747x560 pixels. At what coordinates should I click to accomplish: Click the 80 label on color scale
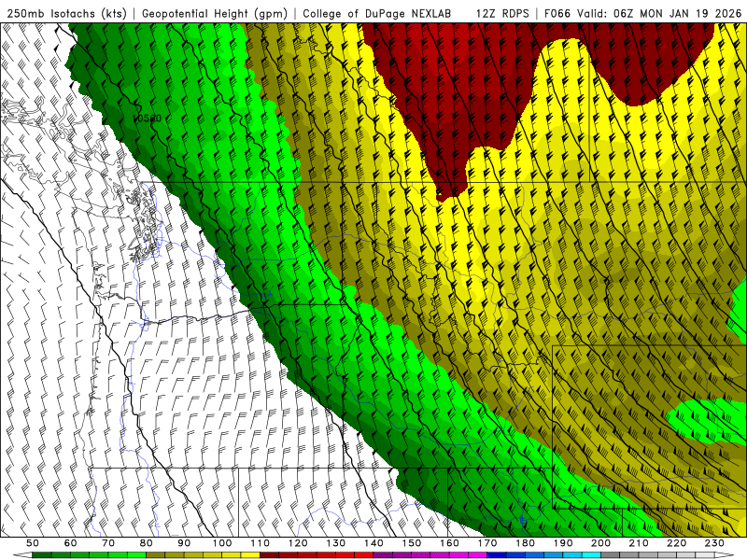click(x=147, y=543)
